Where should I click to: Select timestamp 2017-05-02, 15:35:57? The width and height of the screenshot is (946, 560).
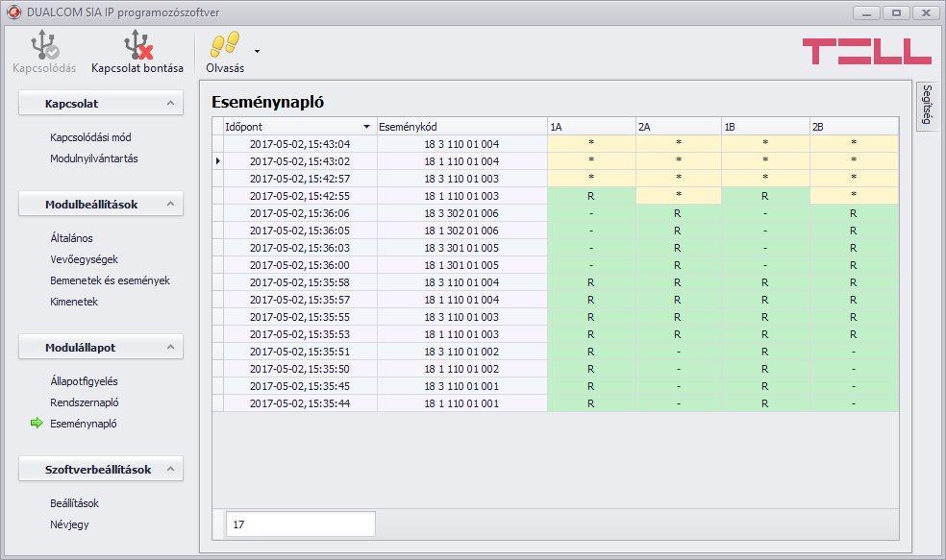tap(300, 300)
